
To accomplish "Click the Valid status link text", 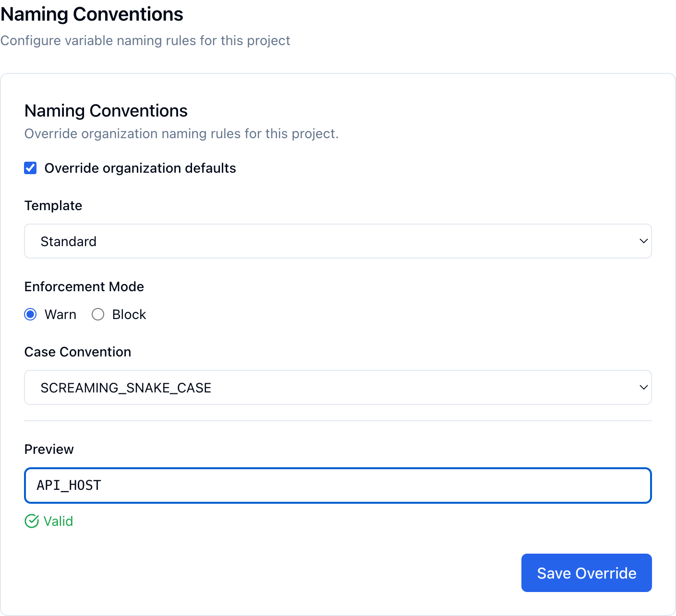I will [58, 521].
